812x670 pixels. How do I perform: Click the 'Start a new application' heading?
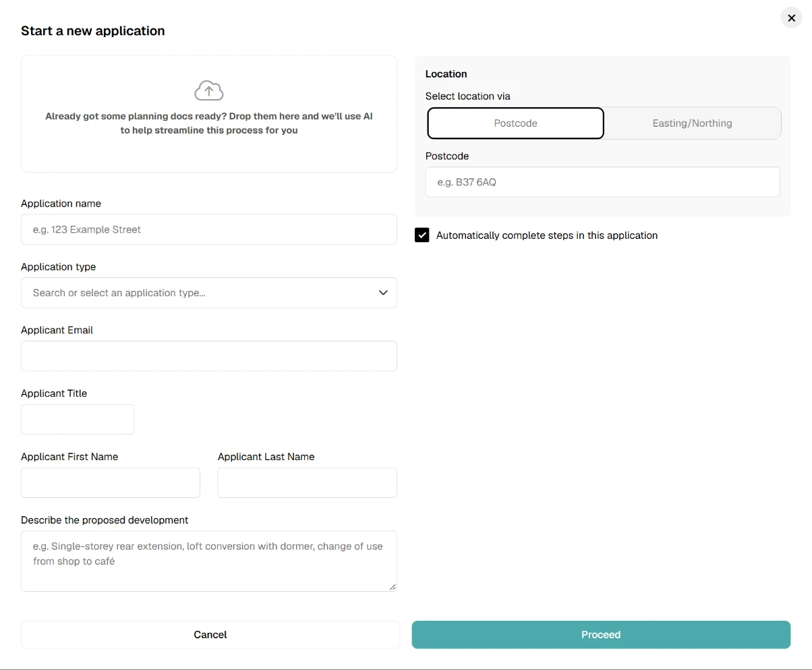(93, 31)
